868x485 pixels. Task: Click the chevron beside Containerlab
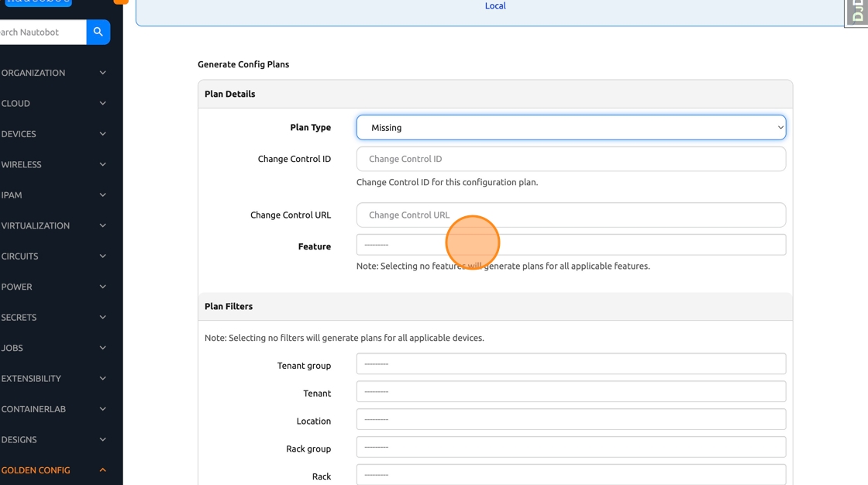[x=102, y=409]
